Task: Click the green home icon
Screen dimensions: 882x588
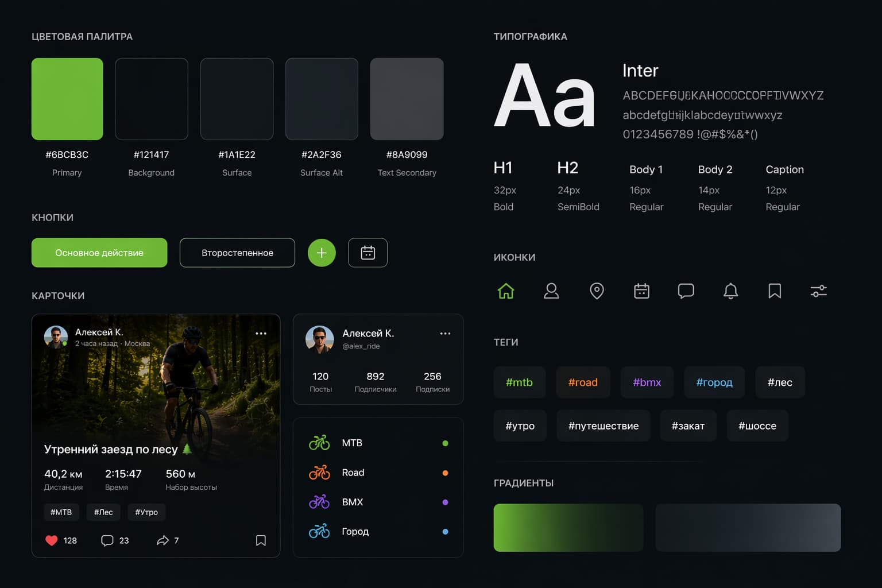Action: [506, 291]
